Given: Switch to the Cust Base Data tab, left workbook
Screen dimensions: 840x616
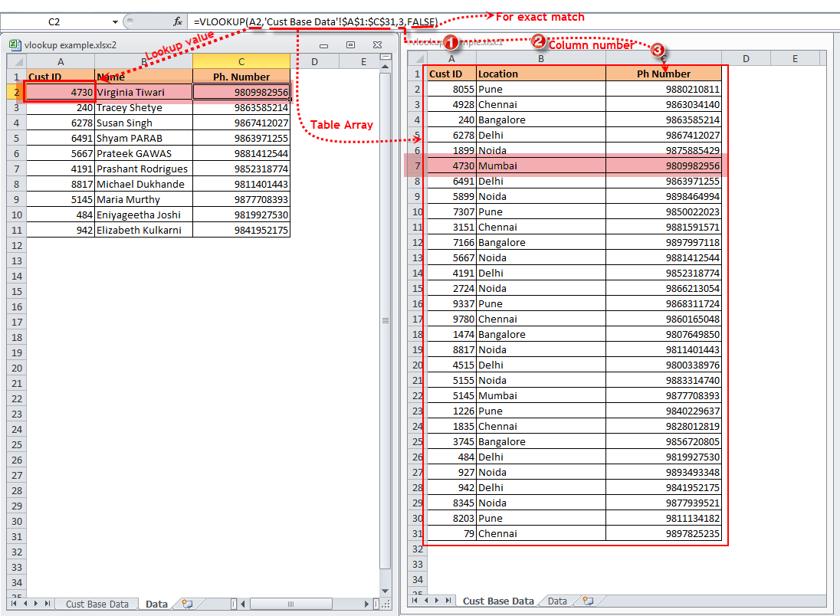Looking at the screenshot, I should pyautogui.click(x=97, y=604).
